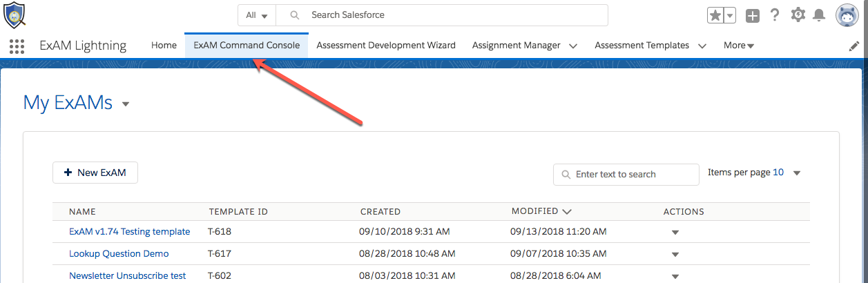Open the favorites list dropdown arrow
Screen dimensions: 868x283
click(x=730, y=15)
